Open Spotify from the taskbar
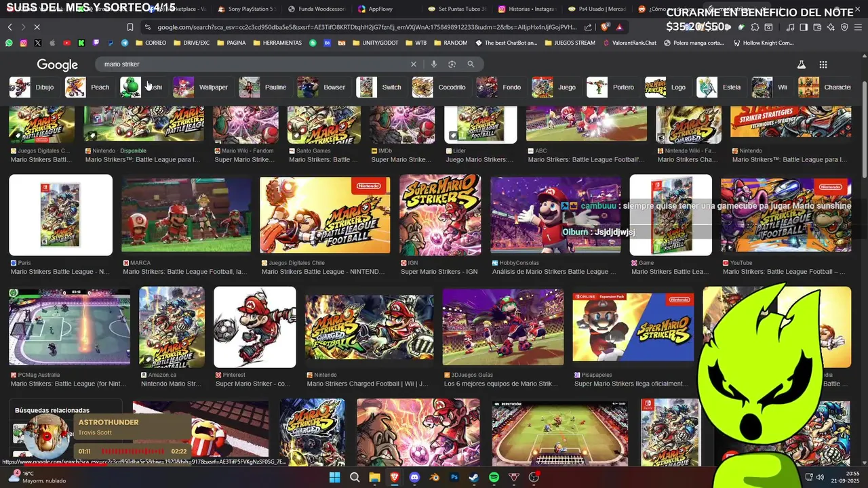This screenshot has height=488, width=868. tap(494, 477)
